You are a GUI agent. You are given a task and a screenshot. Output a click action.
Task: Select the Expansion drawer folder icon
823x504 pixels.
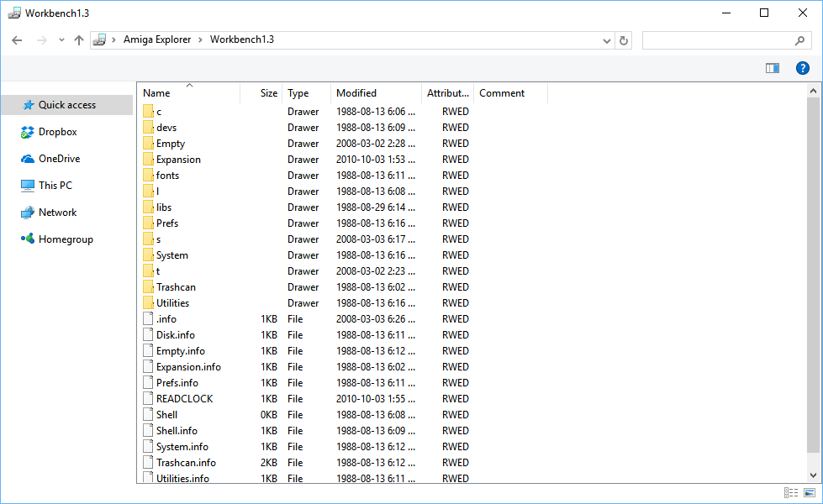[x=148, y=160]
